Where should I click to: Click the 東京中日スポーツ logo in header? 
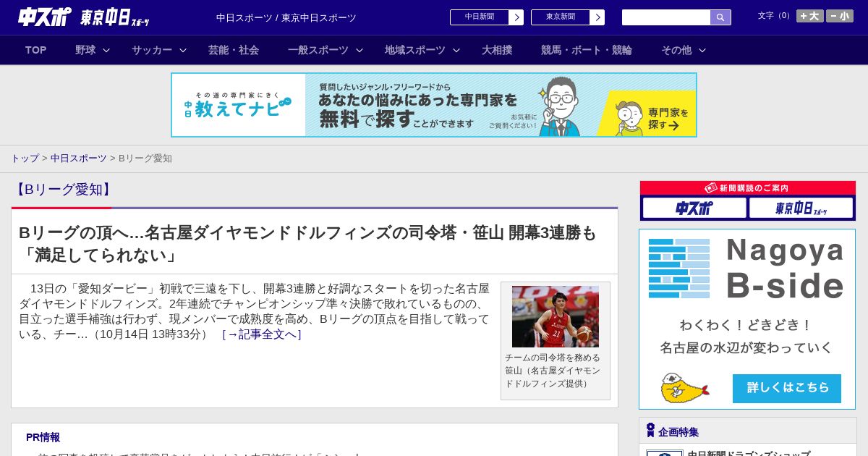[x=115, y=17]
